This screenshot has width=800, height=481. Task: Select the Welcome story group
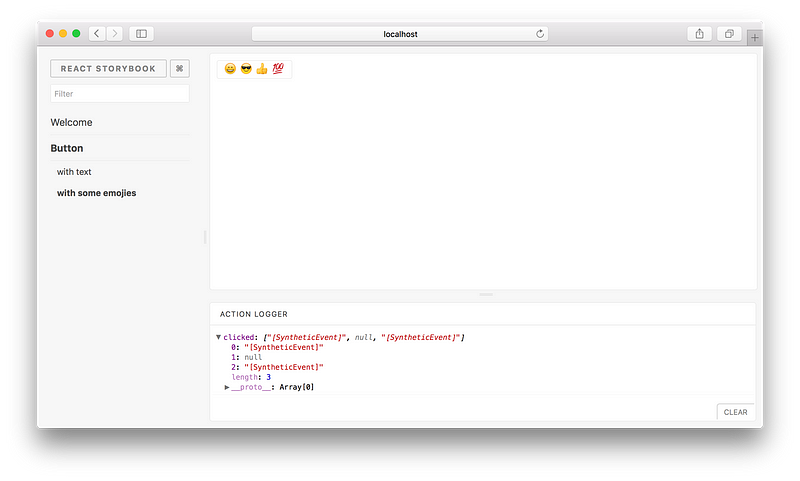[x=71, y=122]
